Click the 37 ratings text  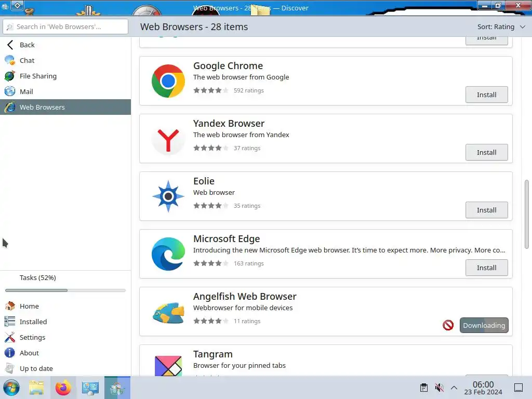click(x=247, y=148)
